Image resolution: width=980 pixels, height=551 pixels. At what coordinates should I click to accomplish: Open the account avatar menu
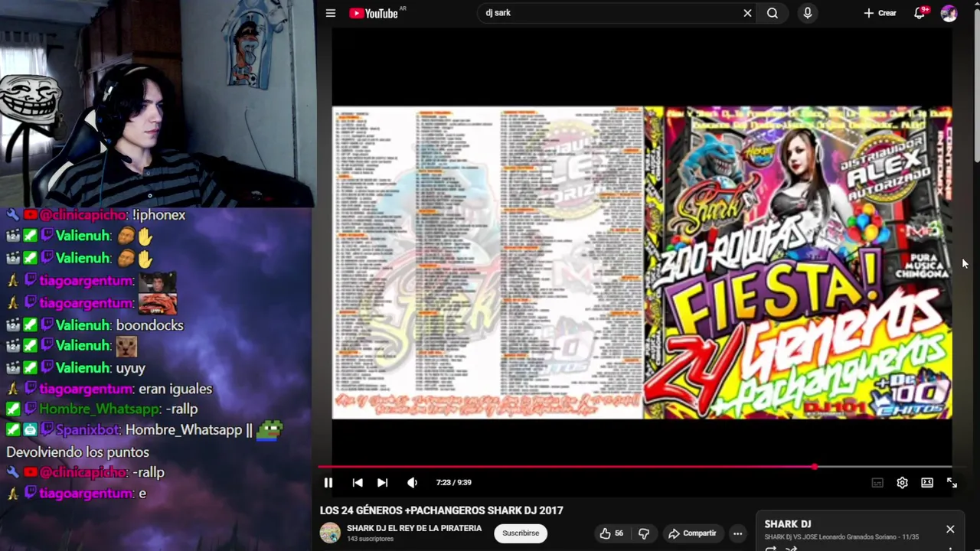pyautogui.click(x=949, y=13)
